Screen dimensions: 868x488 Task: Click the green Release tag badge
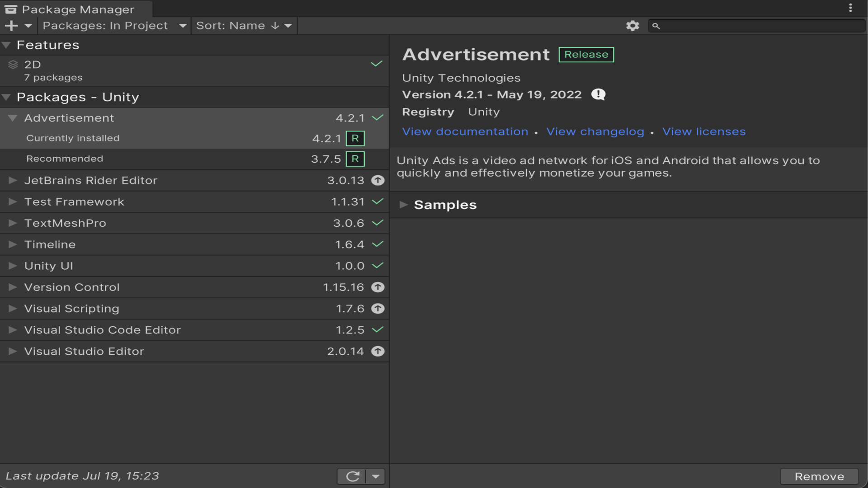(586, 55)
